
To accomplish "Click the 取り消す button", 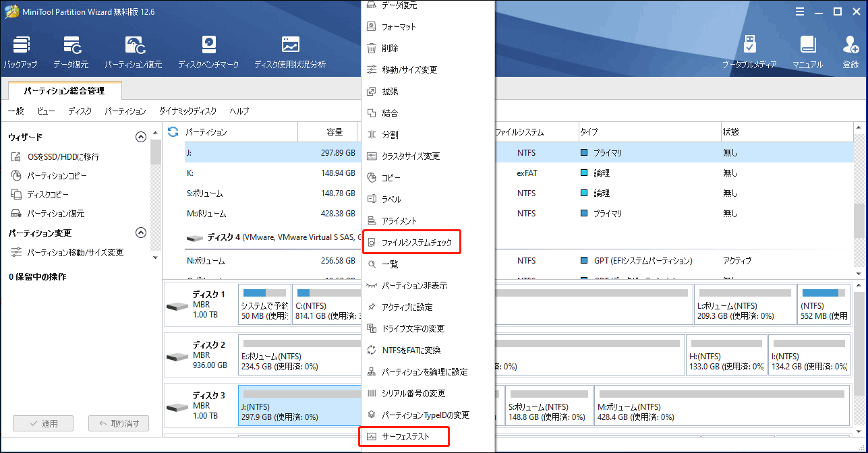I will pyautogui.click(x=119, y=423).
